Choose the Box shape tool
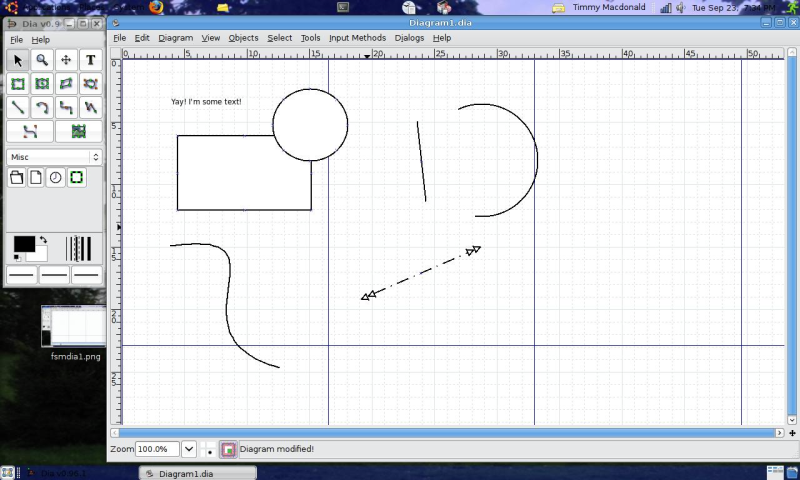The width and height of the screenshot is (800, 480). click(18, 84)
